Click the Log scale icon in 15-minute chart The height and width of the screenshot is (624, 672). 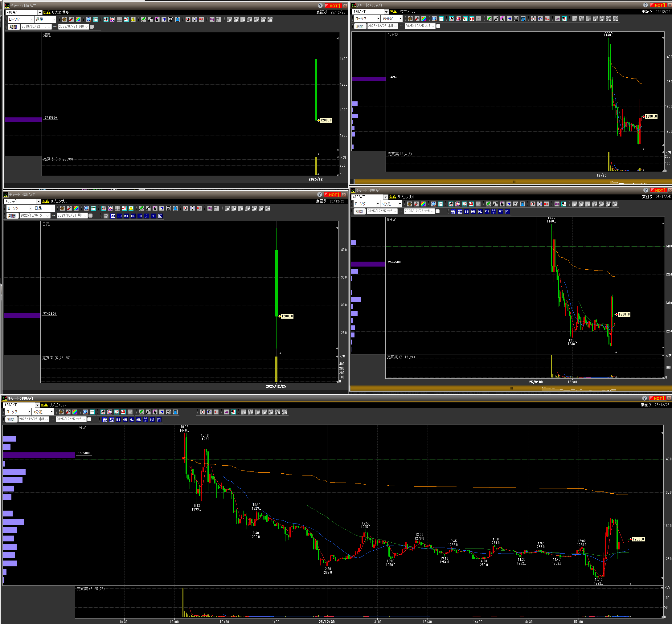557,19
